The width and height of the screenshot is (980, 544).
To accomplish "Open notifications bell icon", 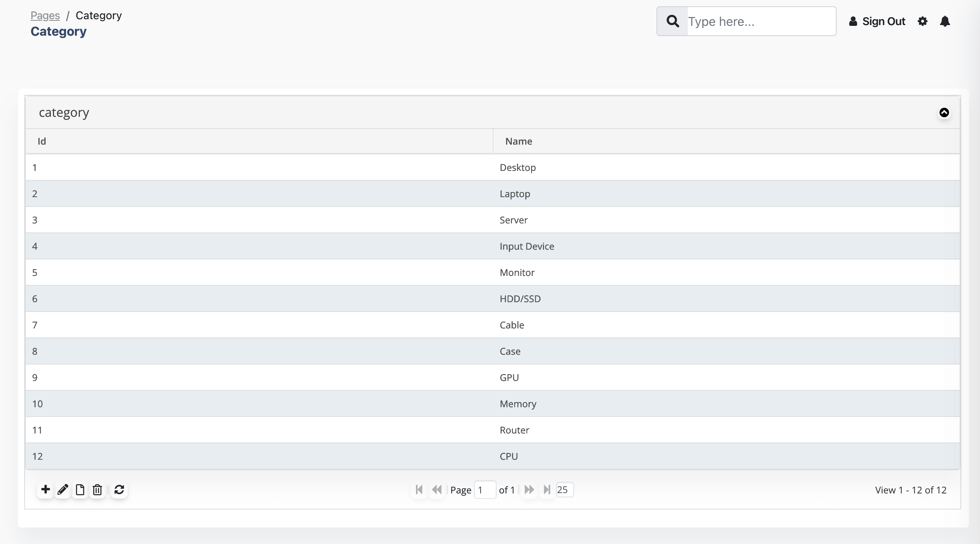I will [x=945, y=21].
